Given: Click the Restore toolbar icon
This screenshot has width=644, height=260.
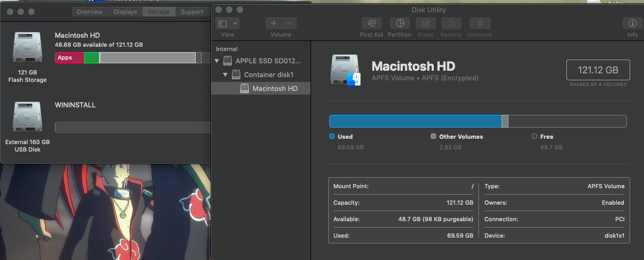Looking at the screenshot, I should (451, 23).
